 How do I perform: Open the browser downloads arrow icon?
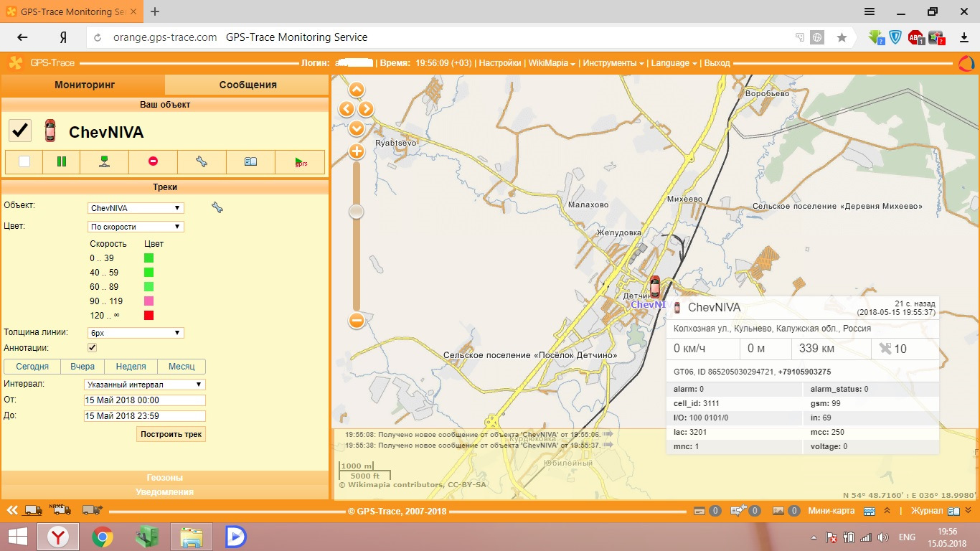963,37
